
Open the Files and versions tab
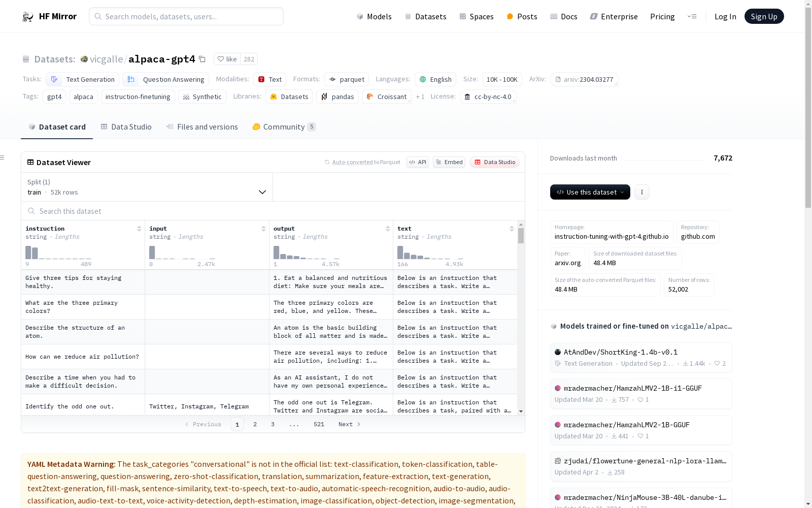(202, 127)
